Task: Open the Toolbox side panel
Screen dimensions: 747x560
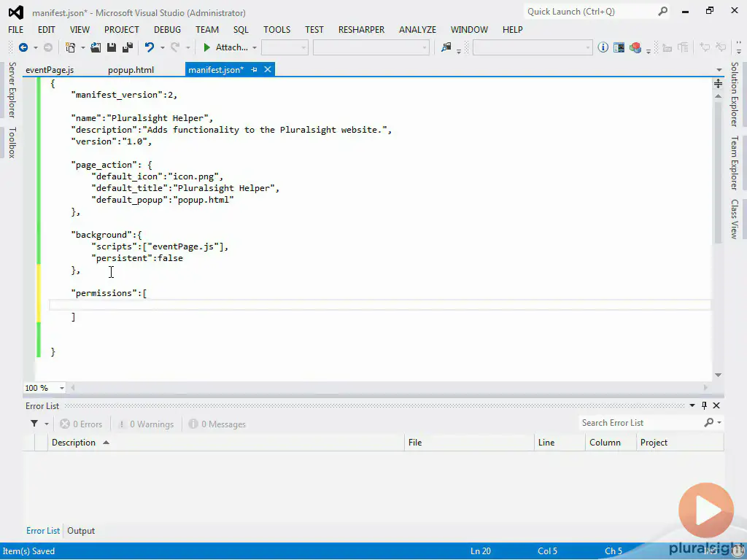Action: click(12, 142)
